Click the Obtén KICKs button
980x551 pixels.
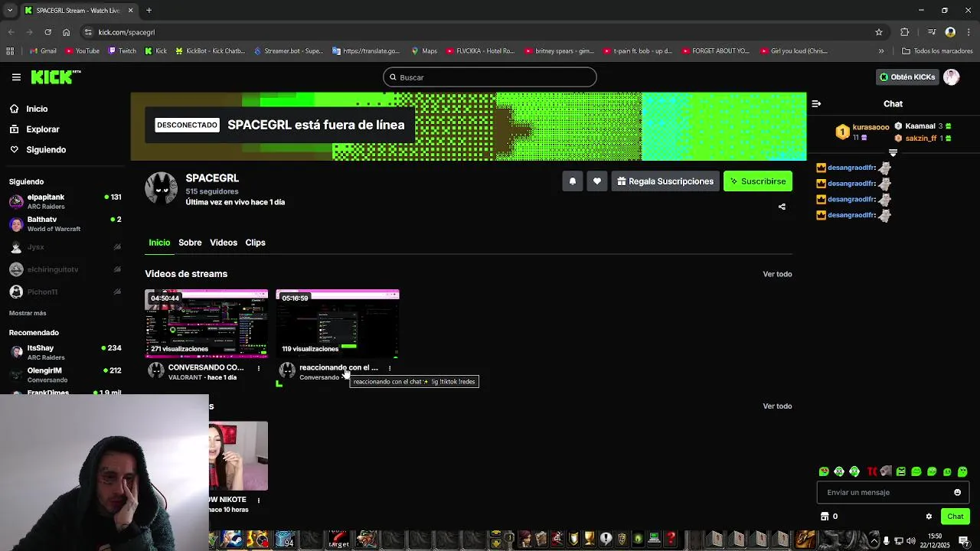[x=907, y=77]
